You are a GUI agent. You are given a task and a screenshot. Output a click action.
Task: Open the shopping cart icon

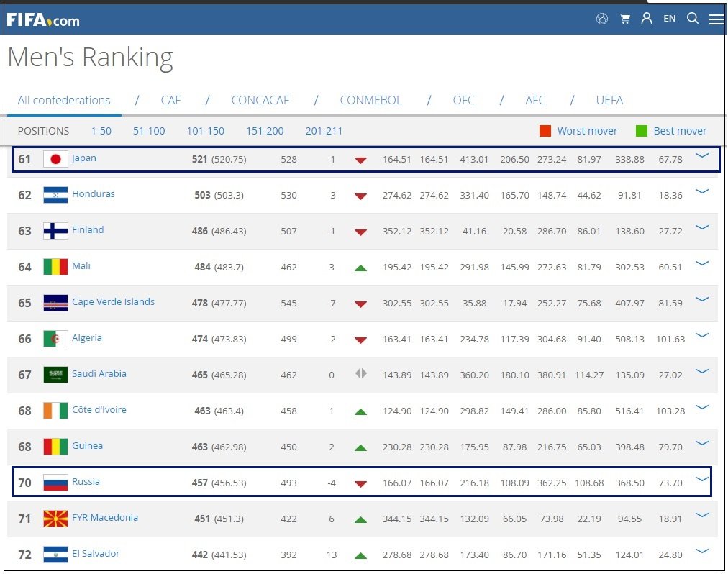[624, 19]
